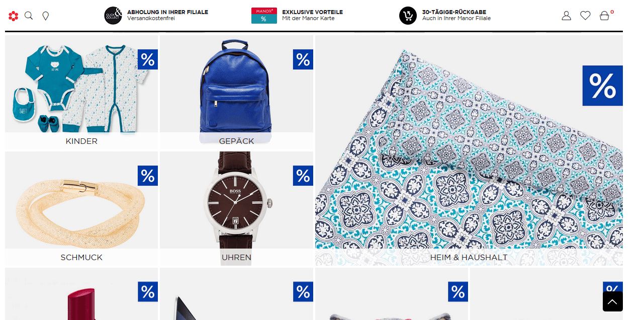Click percent badge on Heim & Haushalt
This screenshot has width=644, height=320.
tap(602, 86)
